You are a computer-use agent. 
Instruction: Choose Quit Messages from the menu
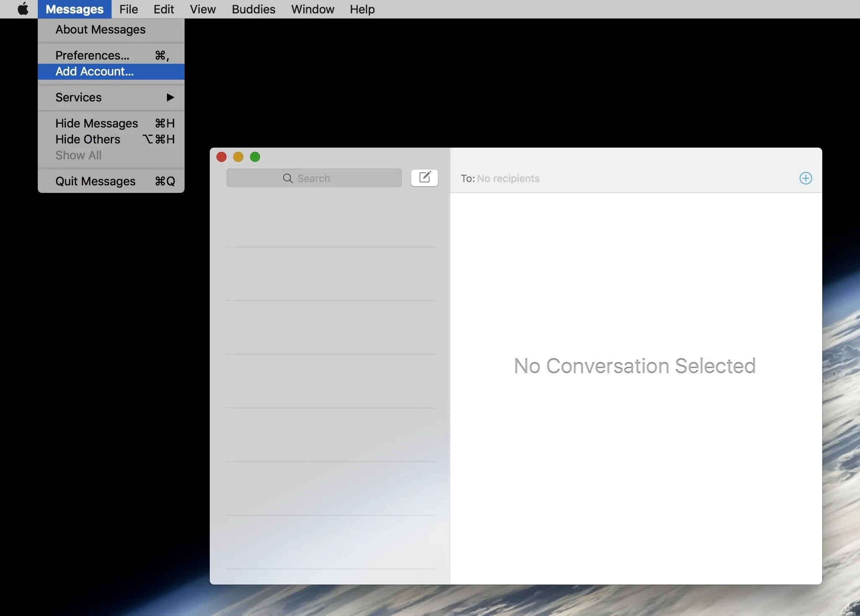click(111, 181)
